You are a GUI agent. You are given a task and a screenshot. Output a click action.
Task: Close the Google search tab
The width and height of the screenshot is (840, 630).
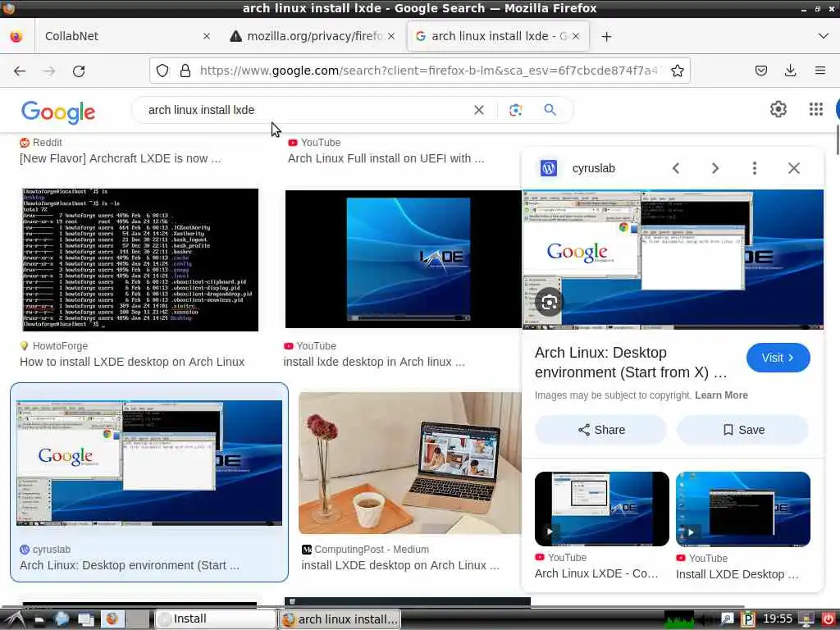point(575,36)
